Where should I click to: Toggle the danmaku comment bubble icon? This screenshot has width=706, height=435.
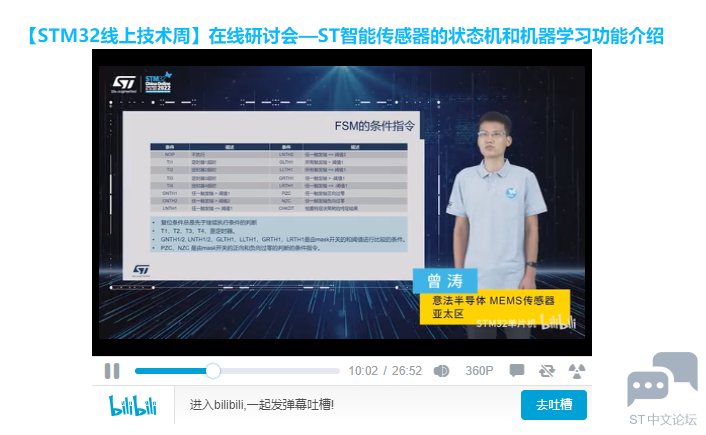click(x=517, y=371)
